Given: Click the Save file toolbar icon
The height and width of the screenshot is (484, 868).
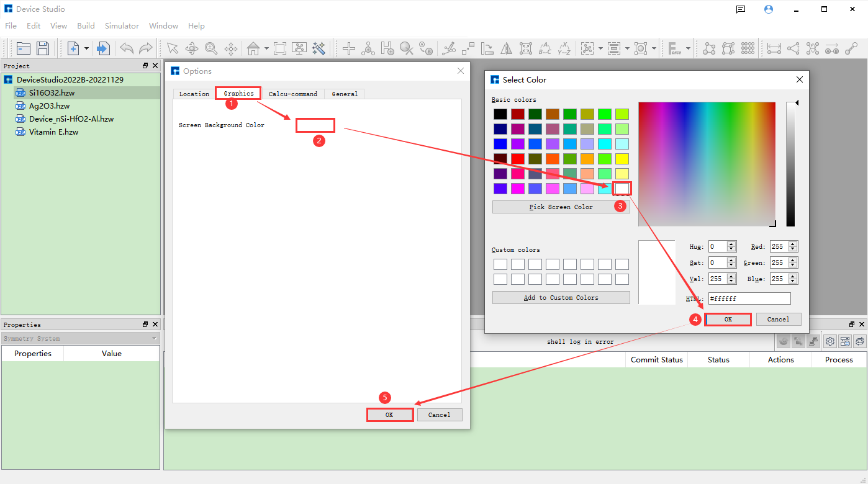Looking at the screenshot, I should pyautogui.click(x=43, y=48).
